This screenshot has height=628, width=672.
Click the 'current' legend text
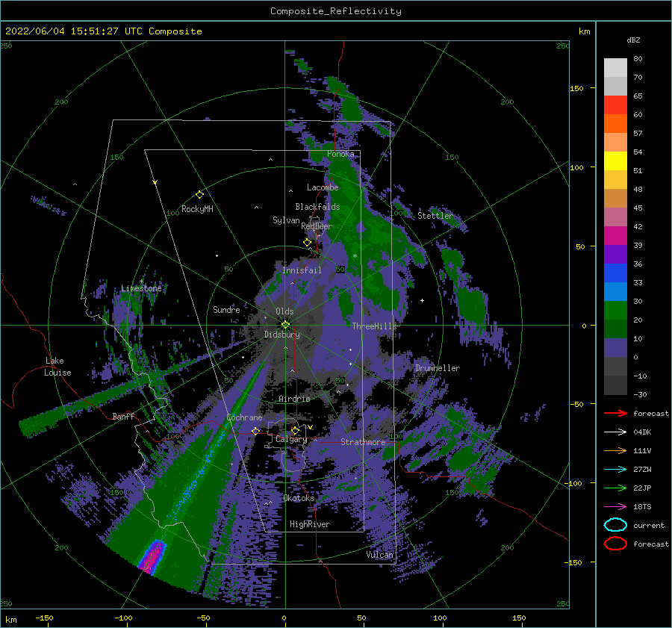coord(649,525)
